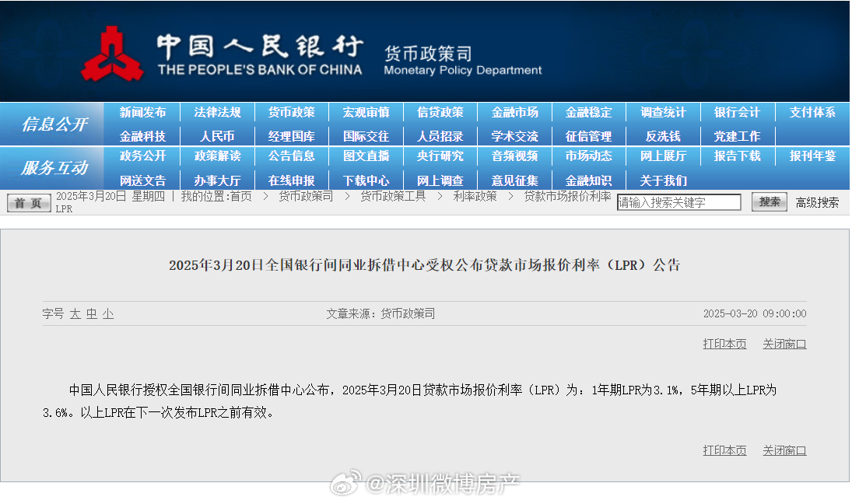Click 贷款市场报价利率 breadcrumb link

click(x=567, y=196)
